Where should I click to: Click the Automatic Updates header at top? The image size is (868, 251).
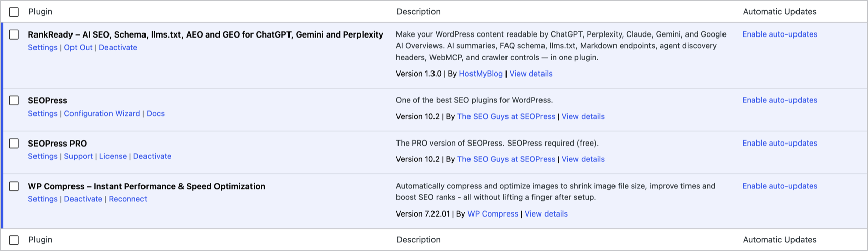pyautogui.click(x=780, y=12)
